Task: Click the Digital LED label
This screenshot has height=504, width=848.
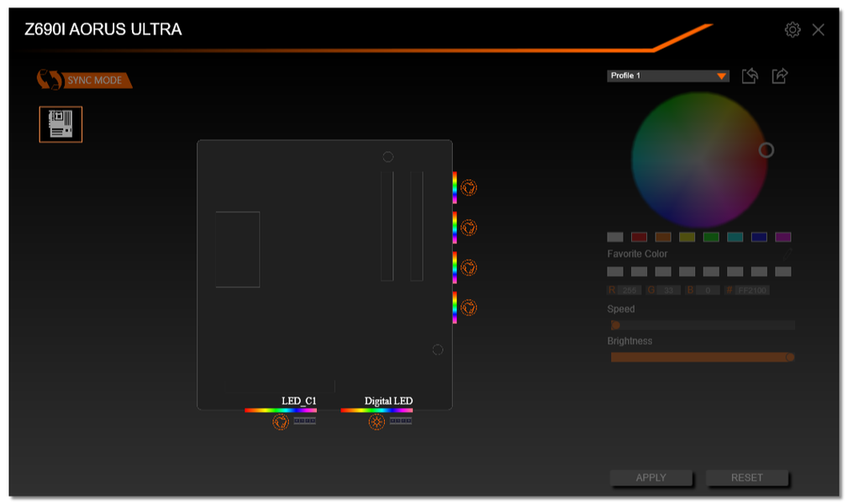Action: click(x=388, y=401)
